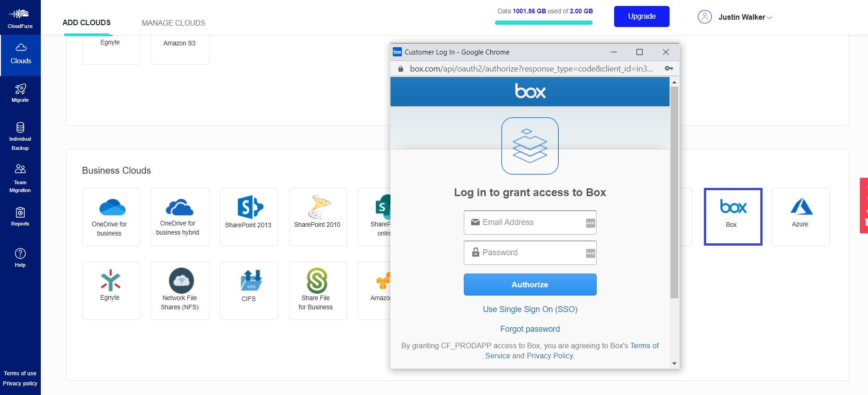The image size is (868, 395).
Task: Select Share File for Business cloud
Action: coord(318,291)
